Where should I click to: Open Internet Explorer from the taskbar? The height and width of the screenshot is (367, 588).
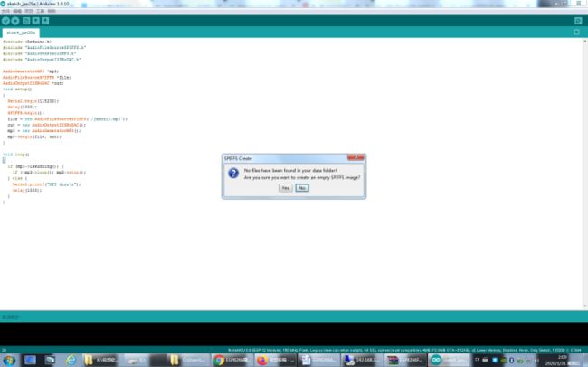tap(71, 361)
